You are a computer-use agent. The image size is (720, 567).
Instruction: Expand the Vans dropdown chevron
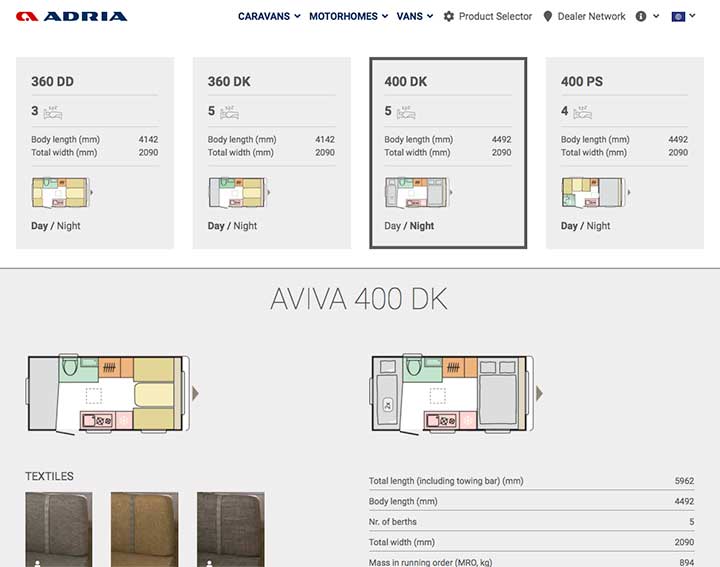pos(430,16)
